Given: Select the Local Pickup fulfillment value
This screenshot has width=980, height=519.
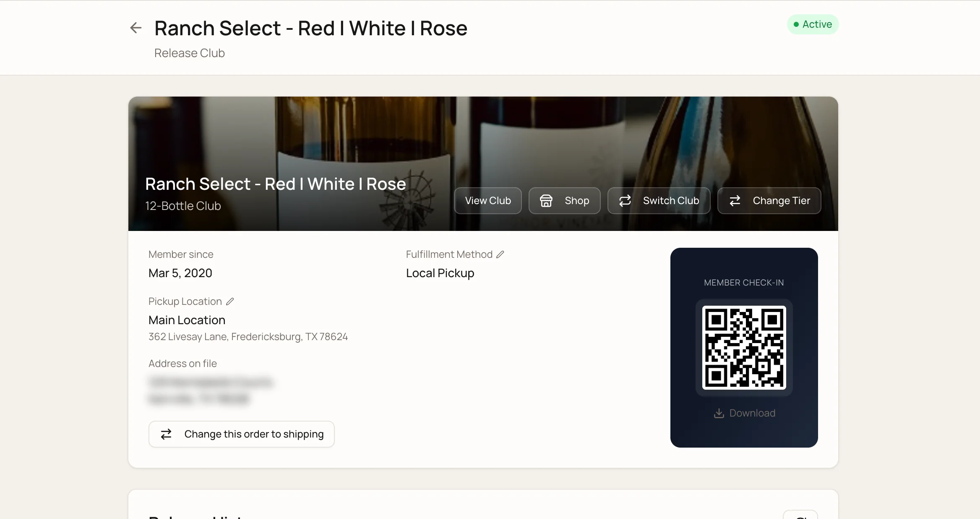Looking at the screenshot, I should 440,273.
